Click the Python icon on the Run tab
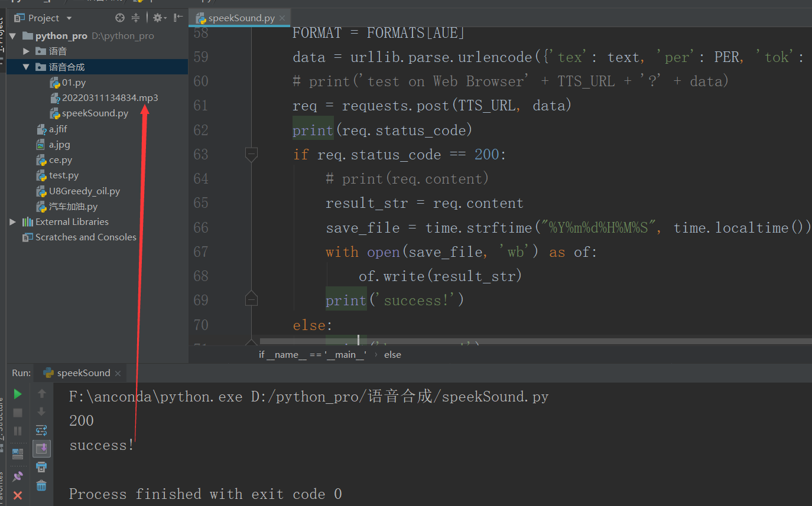The width and height of the screenshot is (812, 506). [48, 373]
